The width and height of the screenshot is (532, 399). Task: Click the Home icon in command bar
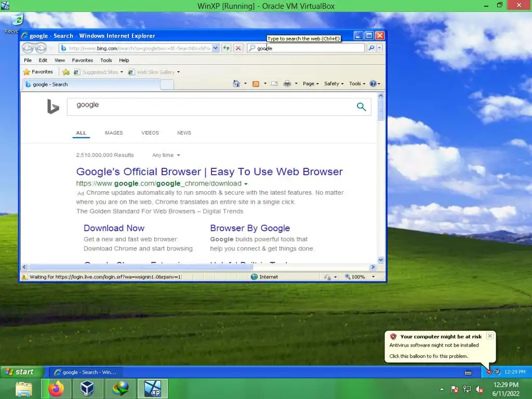[x=236, y=84]
